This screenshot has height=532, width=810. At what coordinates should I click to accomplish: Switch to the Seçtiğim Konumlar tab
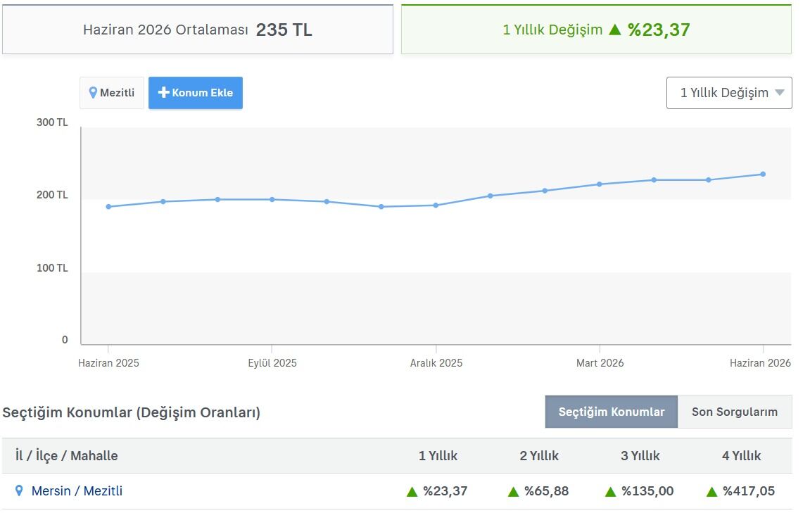[611, 412]
